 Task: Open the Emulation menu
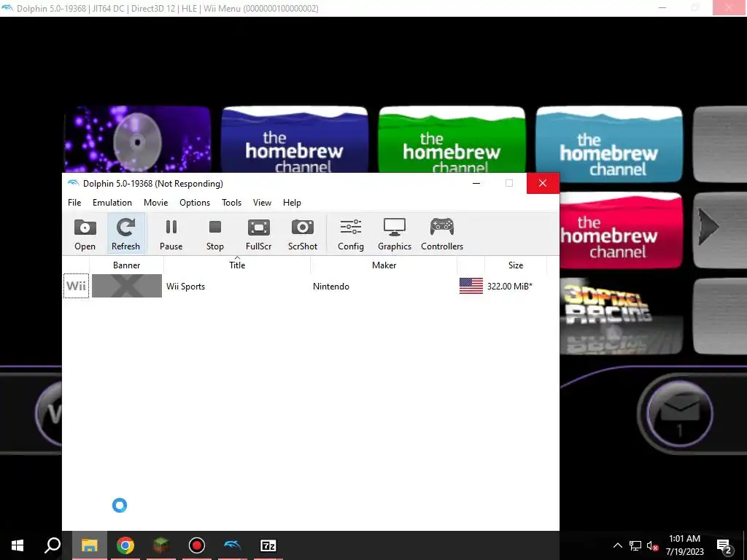(112, 203)
